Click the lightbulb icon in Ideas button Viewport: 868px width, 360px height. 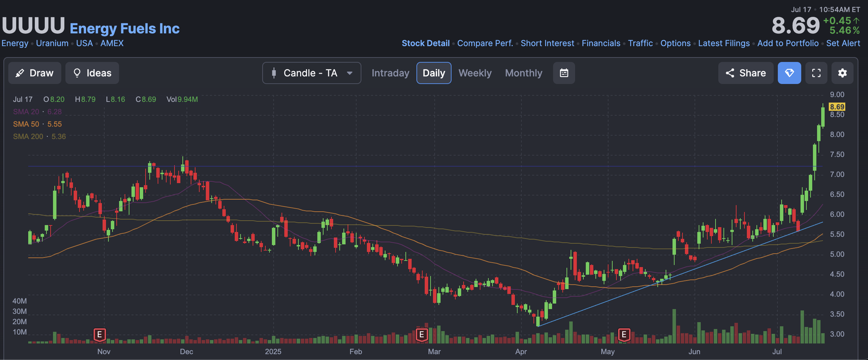point(77,73)
